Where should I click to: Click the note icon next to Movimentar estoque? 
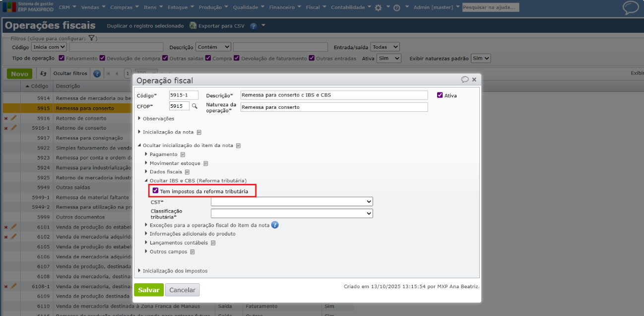click(205, 163)
